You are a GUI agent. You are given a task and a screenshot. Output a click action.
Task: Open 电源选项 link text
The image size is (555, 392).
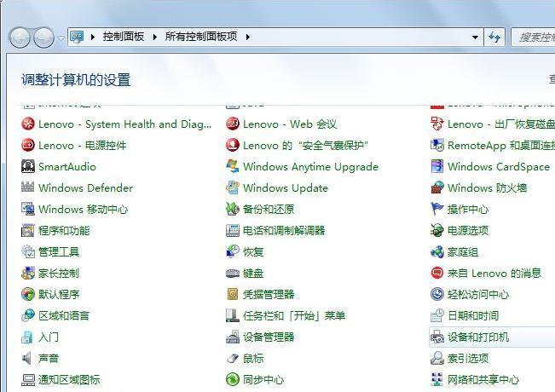(x=468, y=231)
